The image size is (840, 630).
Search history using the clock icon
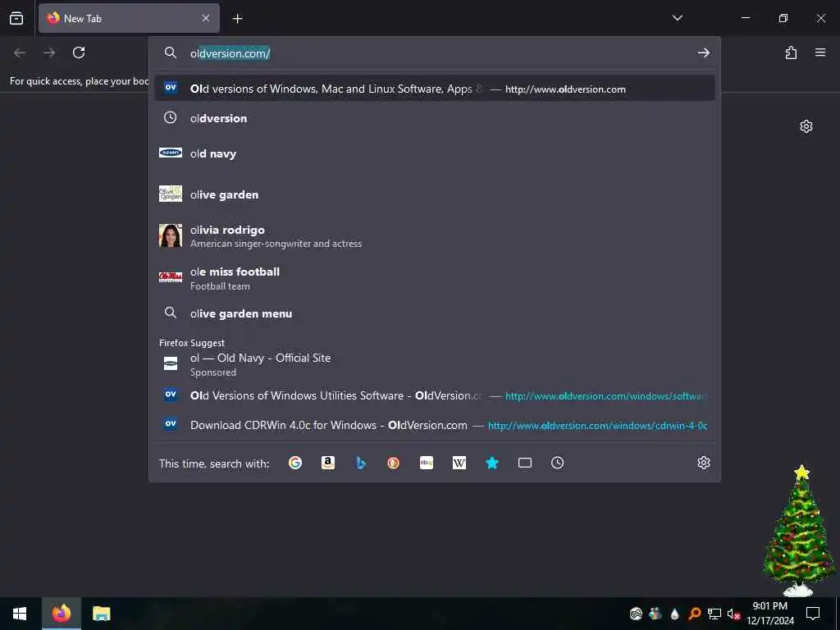558,463
